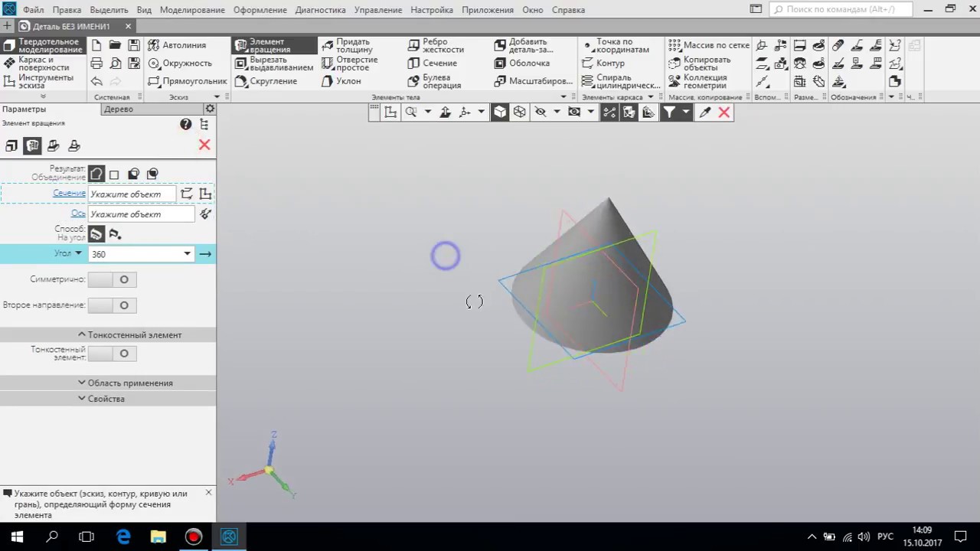This screenshot has width=980, height=551.
Task: Switch to Каркас и поверхности toolset
Action: tap(44, 64)
